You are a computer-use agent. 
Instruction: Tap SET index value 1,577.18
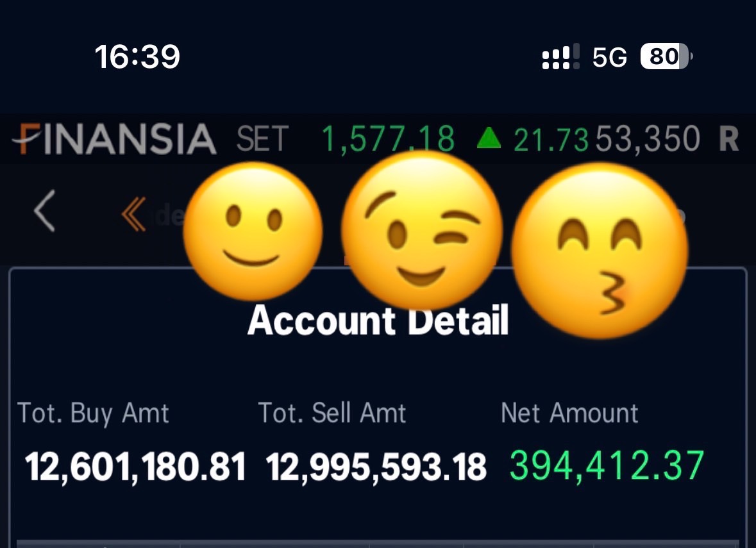[388, 139]
